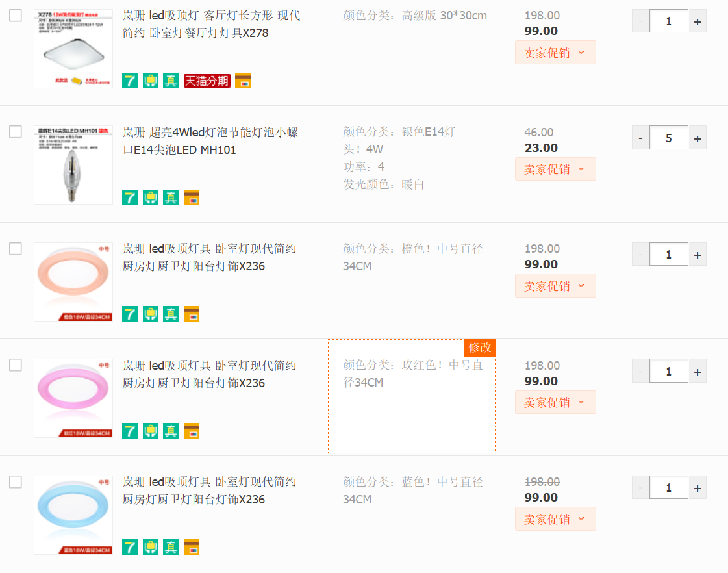Click the 真 icon for blue X236 lamp
728x573 pixels.
click(171, 547)
